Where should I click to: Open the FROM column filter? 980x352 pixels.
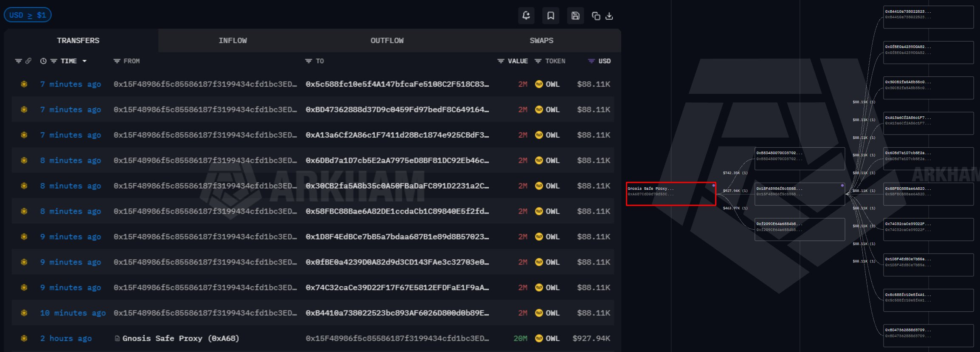117,61
